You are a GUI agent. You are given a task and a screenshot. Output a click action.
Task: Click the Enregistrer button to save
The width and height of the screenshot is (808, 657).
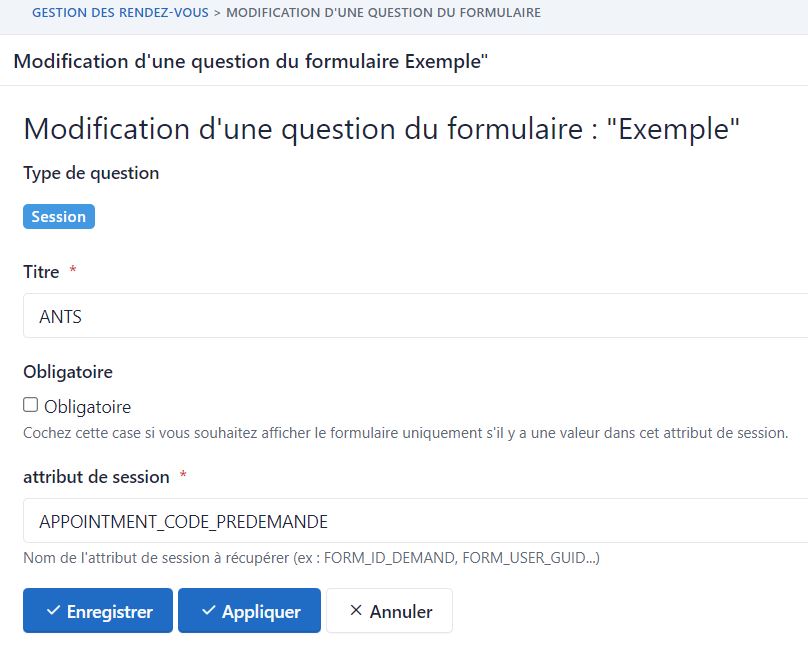pos(97,611)
